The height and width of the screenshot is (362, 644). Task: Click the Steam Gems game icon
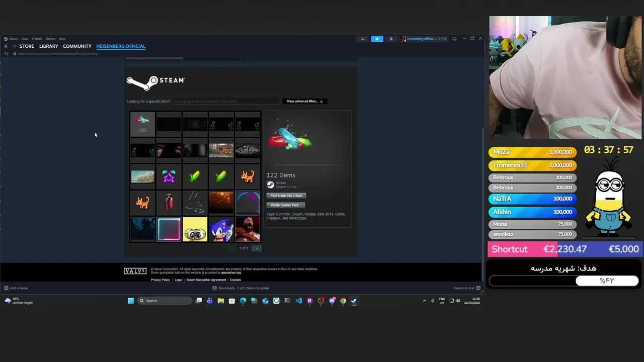coord(270,185)
